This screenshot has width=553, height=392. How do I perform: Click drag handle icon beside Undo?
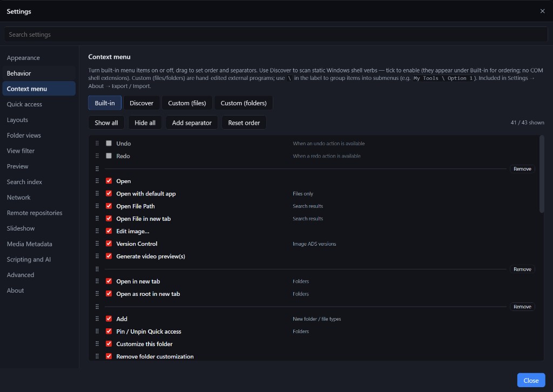click(x=97, y=144)
